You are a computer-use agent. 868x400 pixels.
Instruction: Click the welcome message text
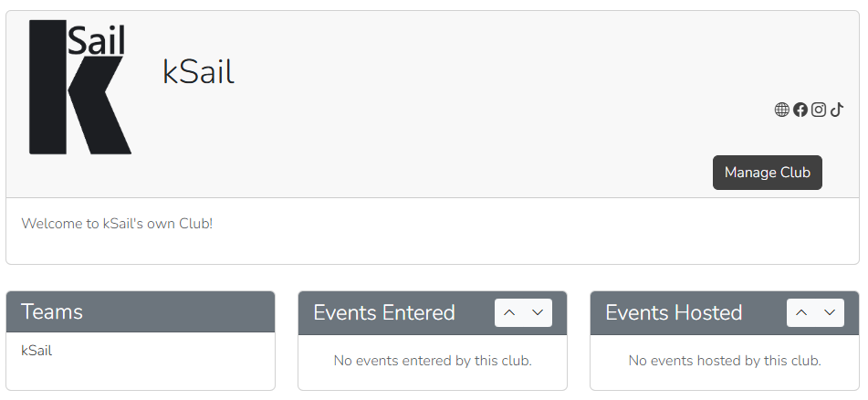(117, 223)
